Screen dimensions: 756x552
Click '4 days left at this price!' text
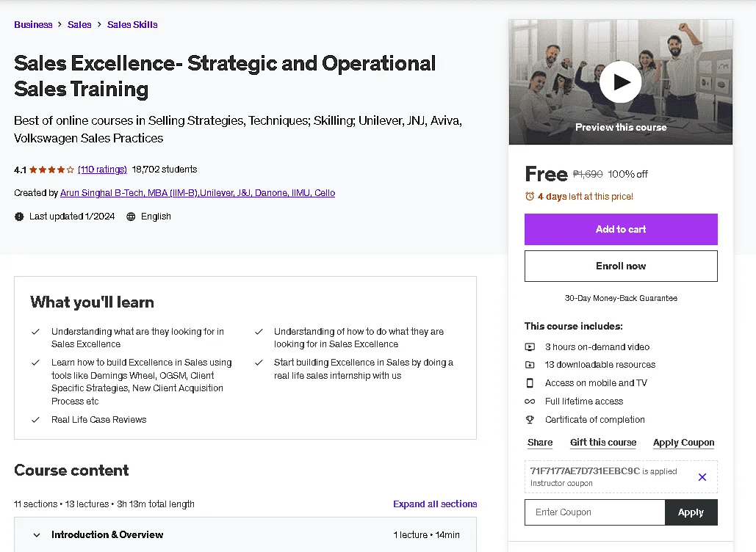coord(586,197)
